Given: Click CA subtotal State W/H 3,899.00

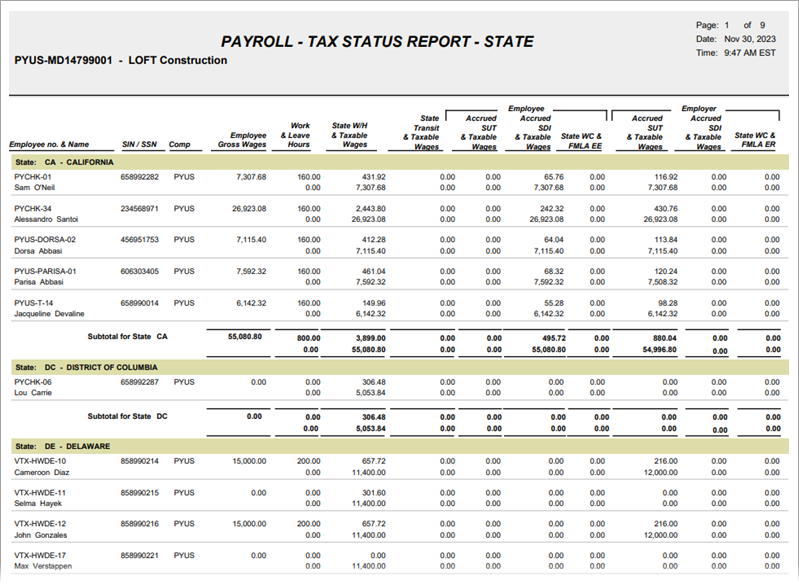Looking at the screenshot, I should pos(370,338).
